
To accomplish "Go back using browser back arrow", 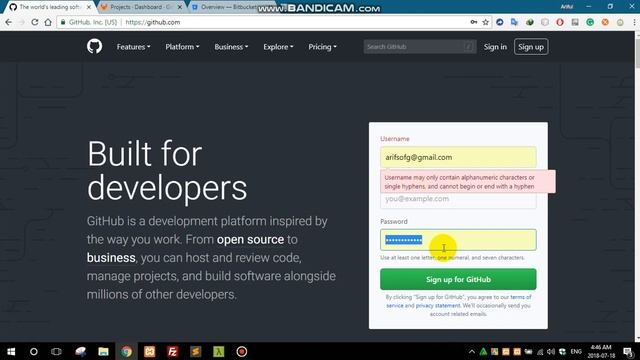I will click(9, 22).
